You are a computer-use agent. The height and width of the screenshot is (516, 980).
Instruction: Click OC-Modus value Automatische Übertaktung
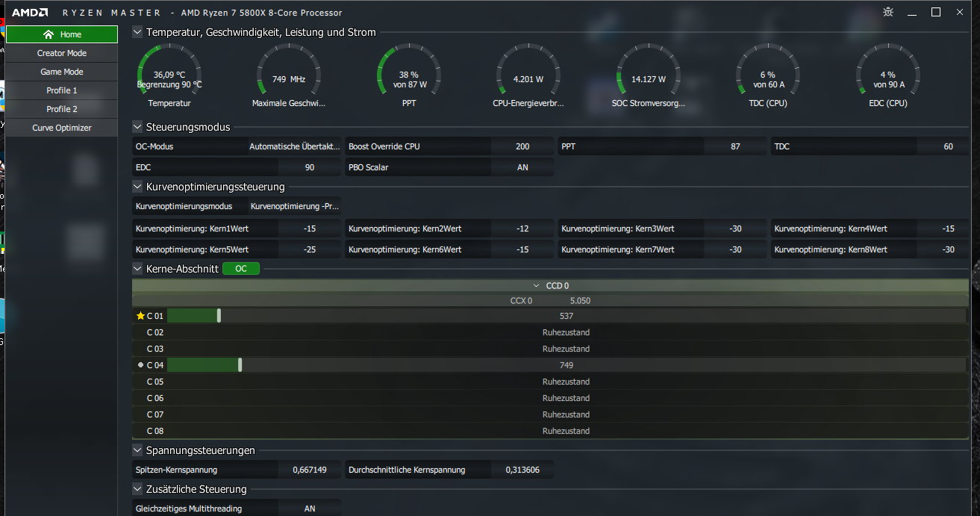pos(295,146)
